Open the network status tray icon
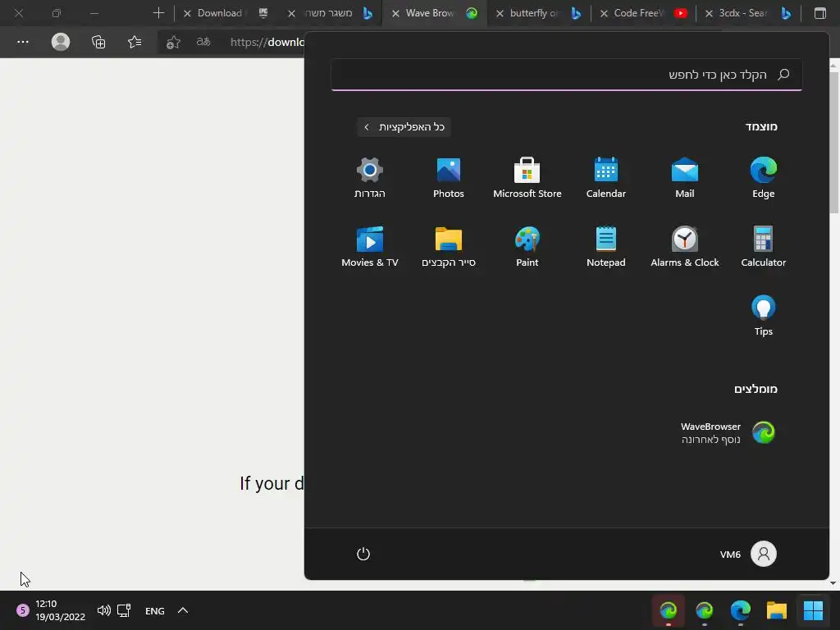 click(x=124, y=610)
